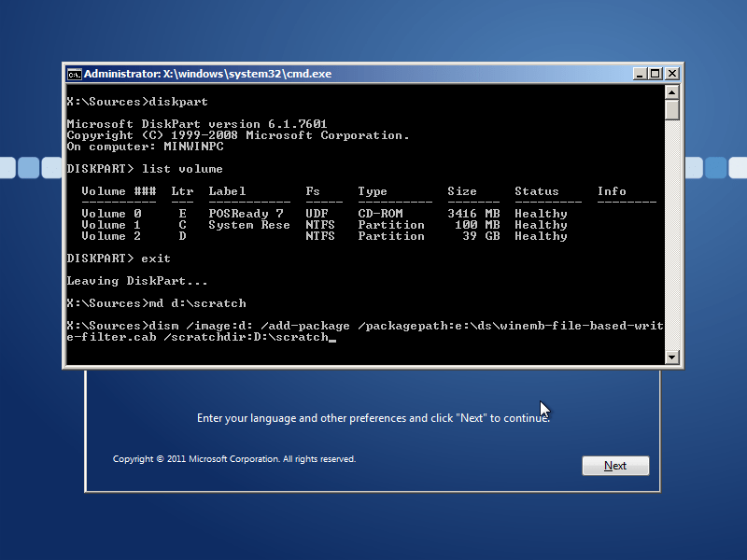
Task: Click the dism /add-package command line
Action: [365, 331]
